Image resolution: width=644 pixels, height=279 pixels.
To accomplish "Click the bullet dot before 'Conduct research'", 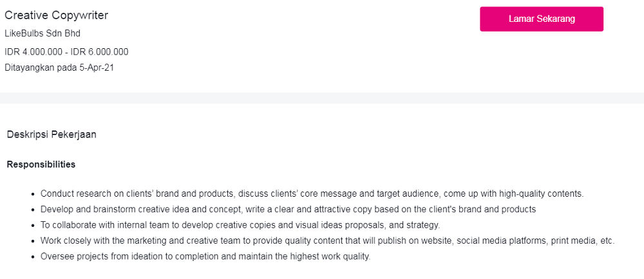I will pyautogui.click(x=33, y=194).
